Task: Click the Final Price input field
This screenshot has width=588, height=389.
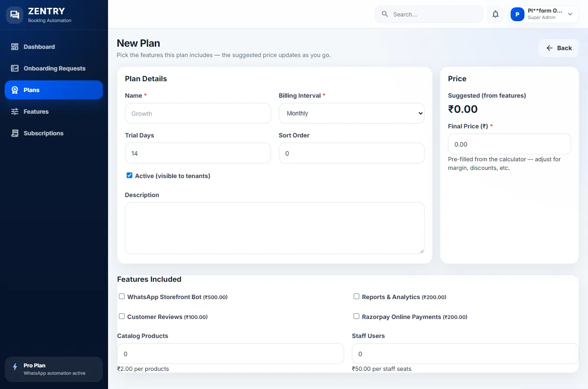Action: click(x=509, y=144)
